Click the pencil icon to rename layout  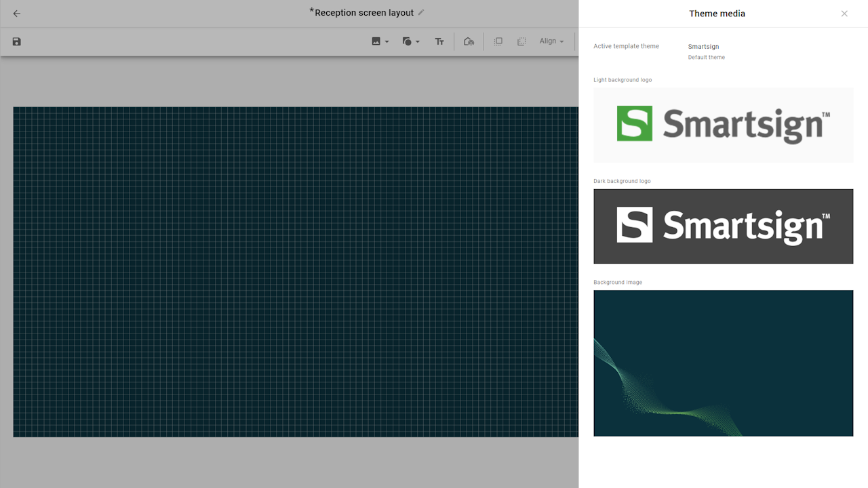[x=421, y=12]
